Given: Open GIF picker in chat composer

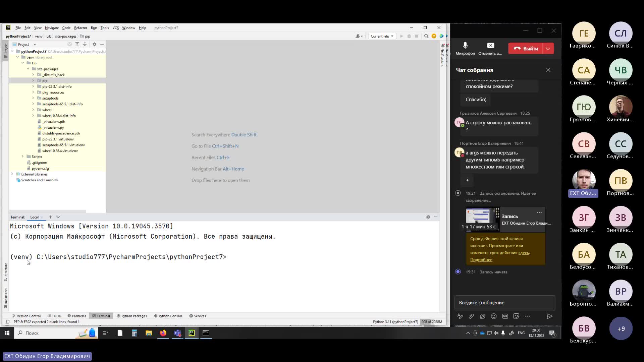Looking at the screenshot, I should pos(505,316).
